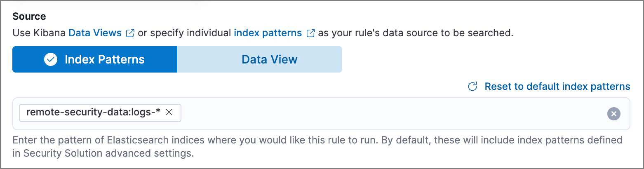Image resolution: width=644 pixels, height=169 pixels.
Task: Clear all index patterns with circular X
Action: click(613, 114)
